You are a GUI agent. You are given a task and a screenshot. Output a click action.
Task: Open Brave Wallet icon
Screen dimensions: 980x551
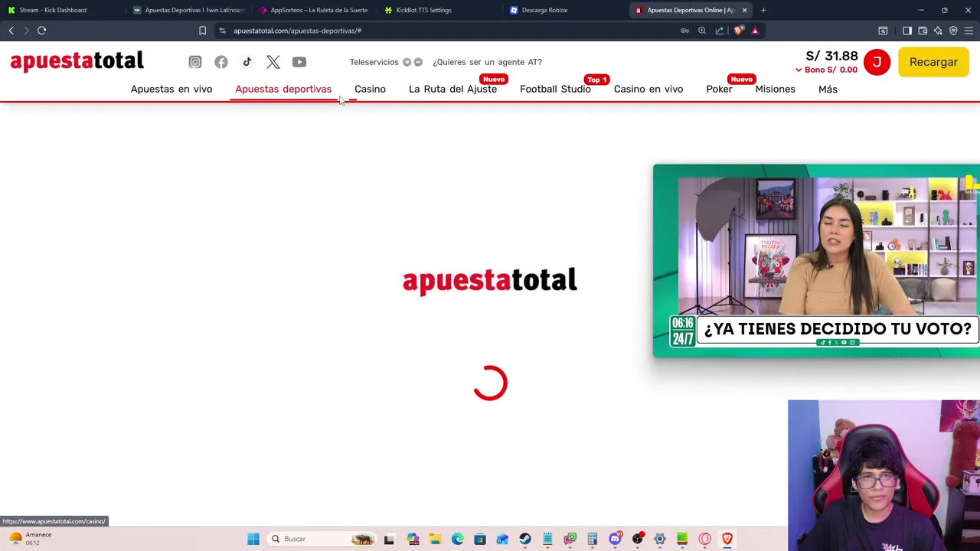(923, 31)
